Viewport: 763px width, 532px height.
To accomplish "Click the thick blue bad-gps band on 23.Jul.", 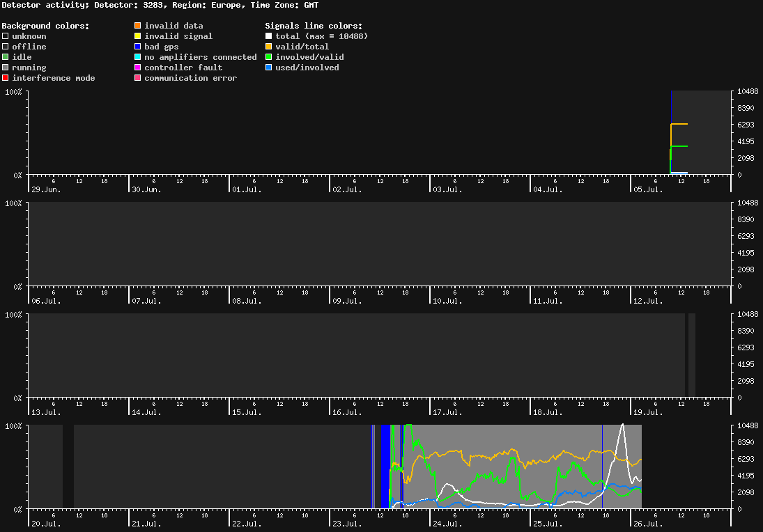I will click(385, 467).
